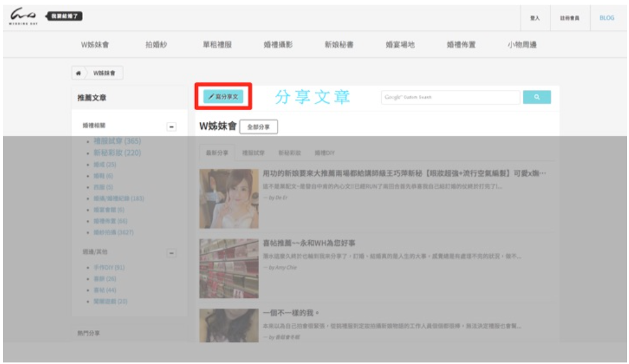Click the 寫分享文 pencil button

223,97
